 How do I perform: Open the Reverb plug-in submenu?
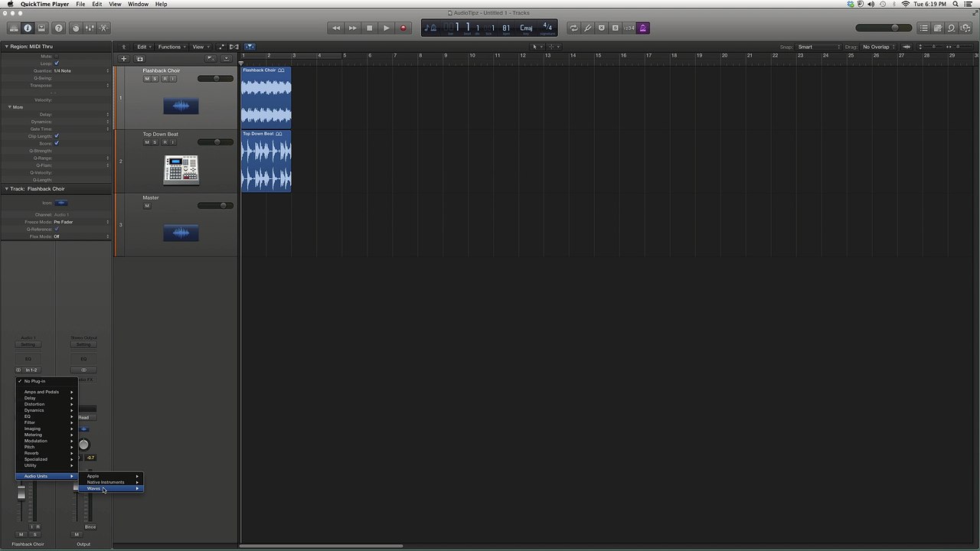click(47, 453)
